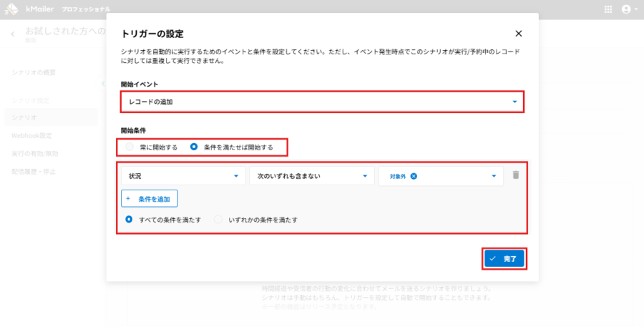Image resolution: width=644 pixels, height=327 pixels.
Task: Go to 配信履歴・停止 in sidebar
Action: click(x=34, y=172)
